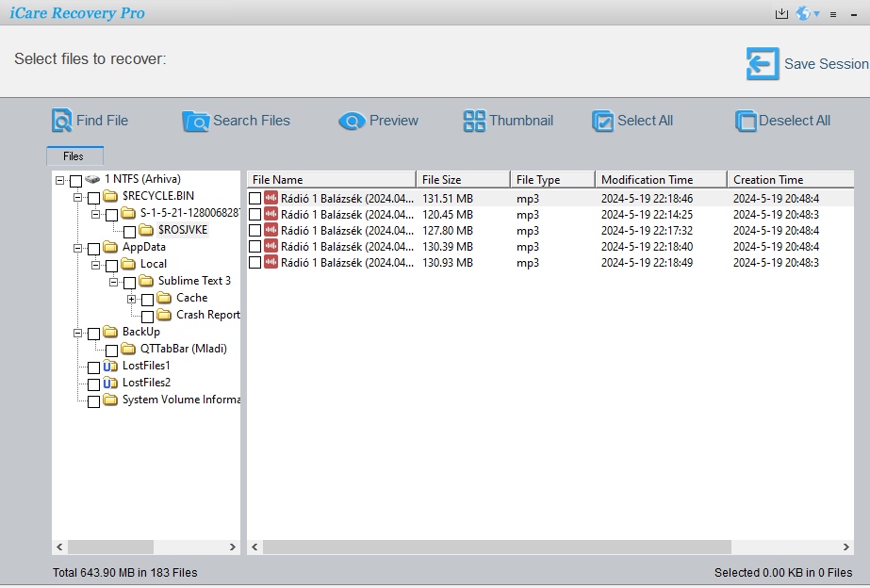Image resolution: width=870 pixels, height=588 pixels.
Task: Click the mp3 audio icon of 130.93 MB file
Action: (271, 262)
